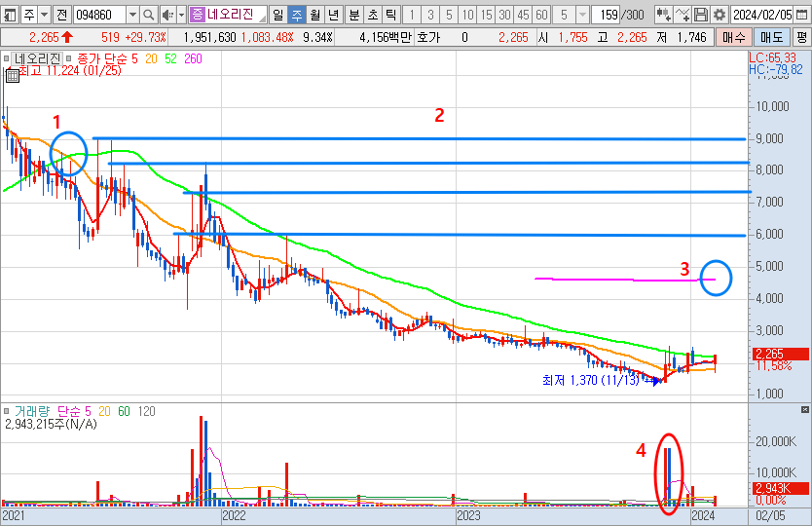Image resolution: width=812 pixels, height=526 pixels.
Task: Click the '호가' quote label
Action: (x=427, y=37)
